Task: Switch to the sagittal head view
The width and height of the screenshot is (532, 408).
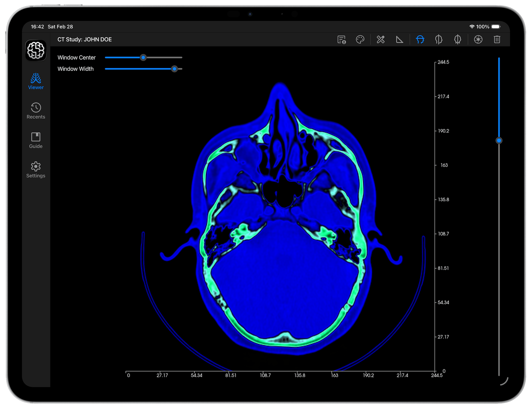Action: coord(439,39)
